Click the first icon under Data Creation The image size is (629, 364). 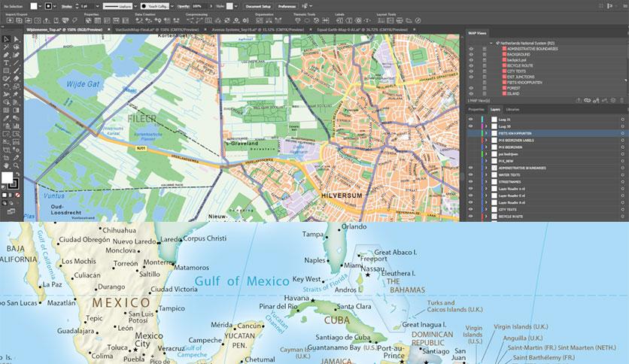pos(139,20)
